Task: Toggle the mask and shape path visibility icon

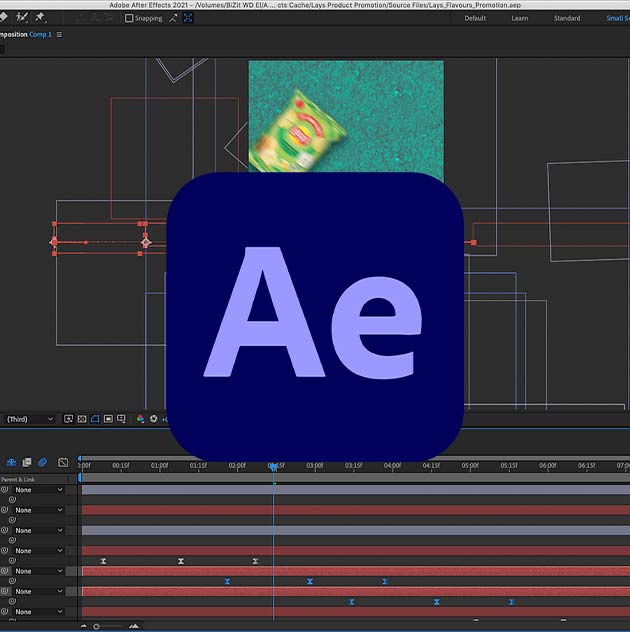Action: pyautogui.click(x=96, y=419)
